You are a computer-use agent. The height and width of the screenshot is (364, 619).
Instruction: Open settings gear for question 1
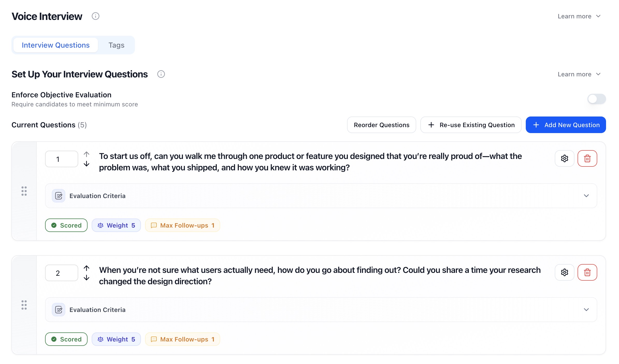565,158
